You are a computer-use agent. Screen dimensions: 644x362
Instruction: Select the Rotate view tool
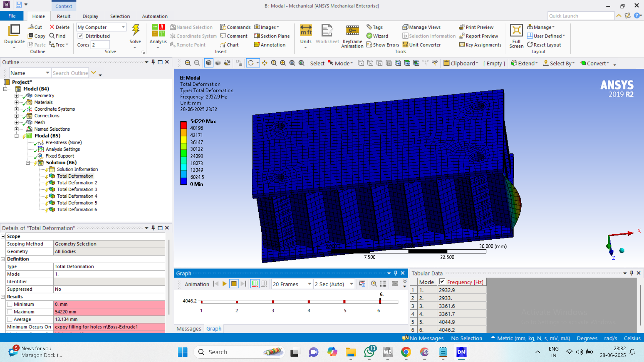click(251, 63)
